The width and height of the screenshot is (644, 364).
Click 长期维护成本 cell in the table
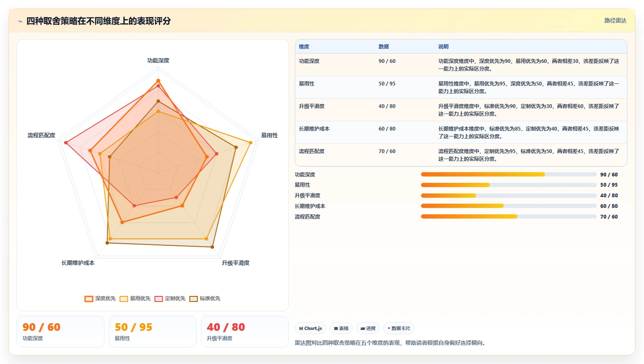click(314, 129)
